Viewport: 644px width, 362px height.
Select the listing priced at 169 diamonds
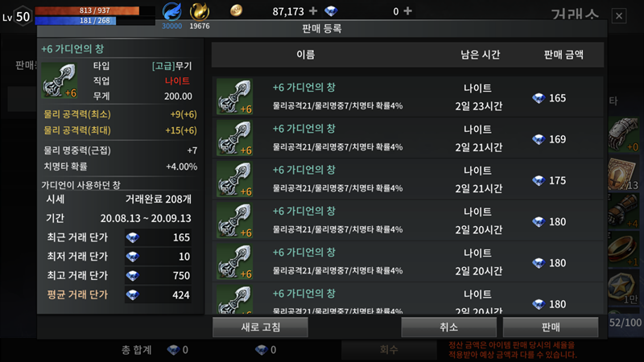[408, 138]
